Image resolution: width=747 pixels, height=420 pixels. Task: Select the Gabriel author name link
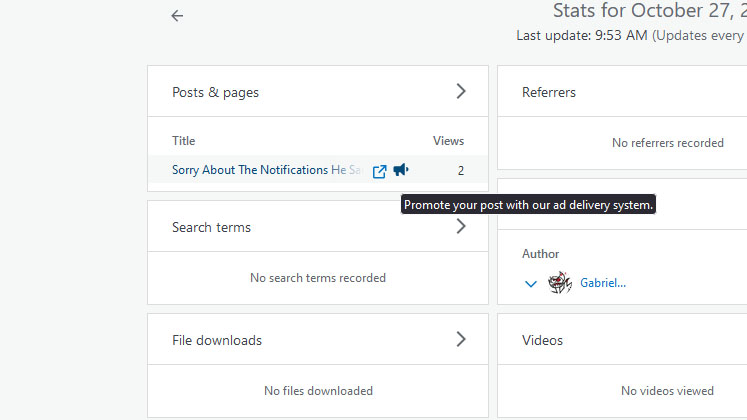(603, 283)
